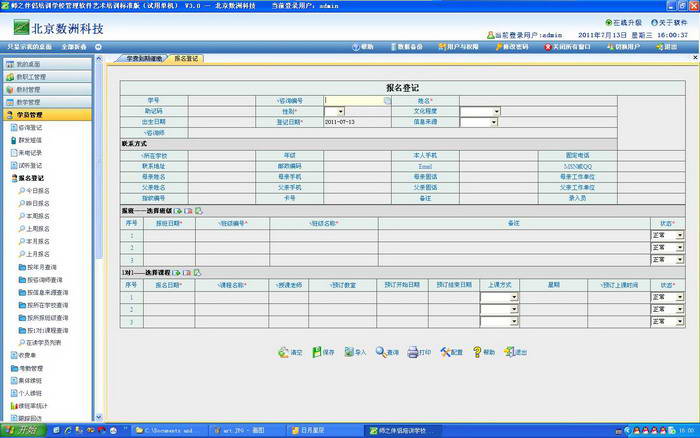Open 上课方式 dropdown in course row 2
This screenshot has width=700, height=438.
tap(514, 309)
